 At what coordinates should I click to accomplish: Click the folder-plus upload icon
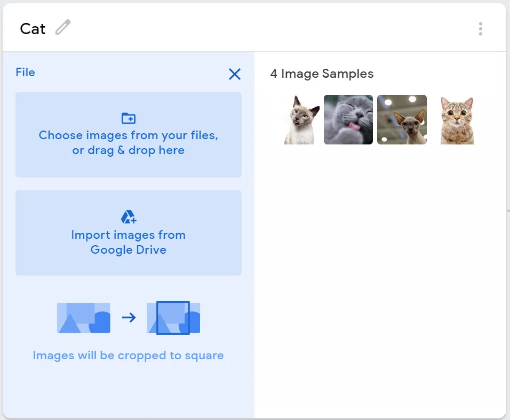[129, 118]
